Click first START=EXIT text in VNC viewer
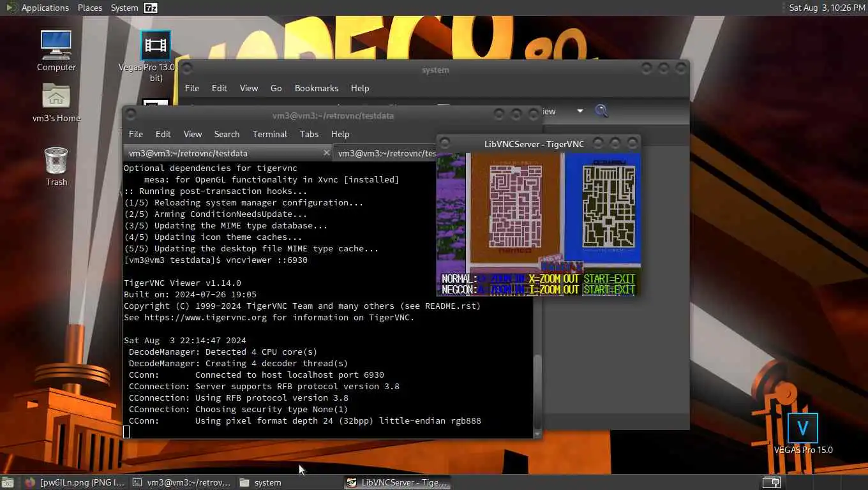868x490 pixels. coord(609,279)
